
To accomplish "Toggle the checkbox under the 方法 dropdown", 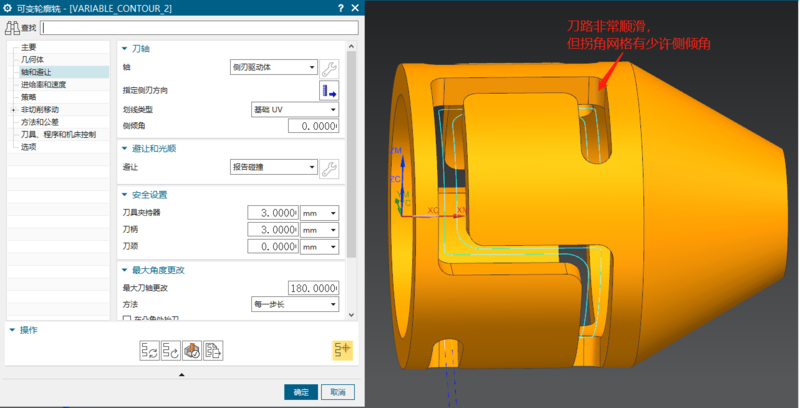I will [x=126, y=318].
